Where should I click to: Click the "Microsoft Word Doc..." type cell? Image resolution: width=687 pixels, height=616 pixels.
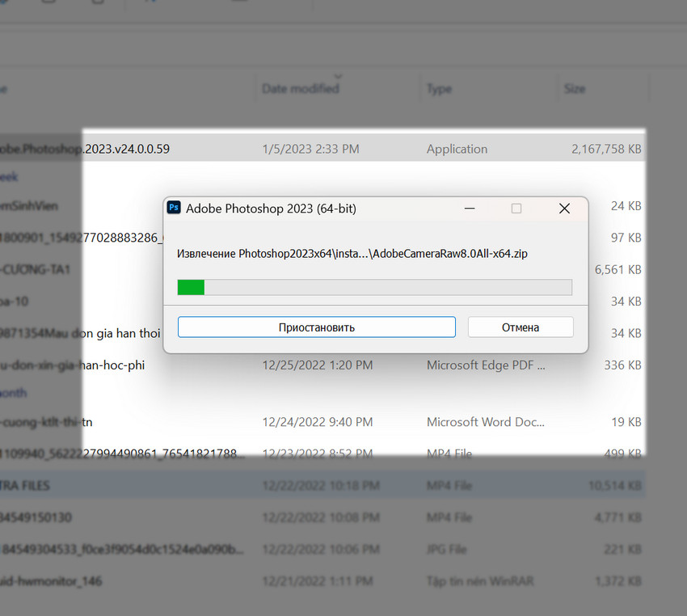(x=486, y=422)
